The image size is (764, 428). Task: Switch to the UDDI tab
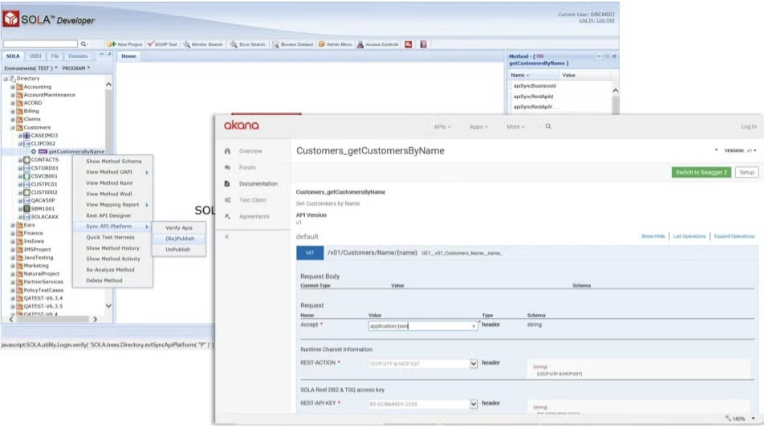tap(36, 56)
